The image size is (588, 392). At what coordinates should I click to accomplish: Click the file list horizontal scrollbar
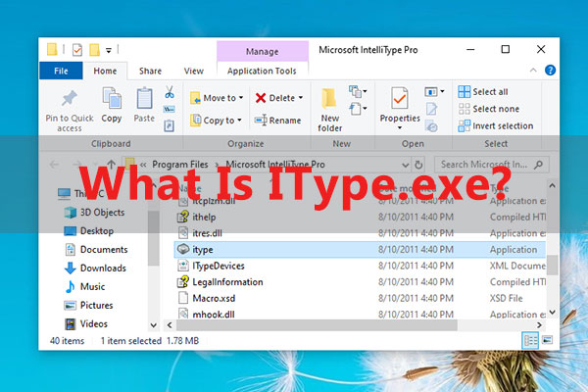click(317, 324)
